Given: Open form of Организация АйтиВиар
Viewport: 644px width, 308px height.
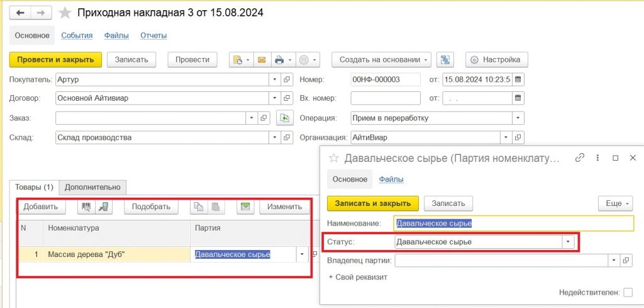Looking at the screenshot, I should pyautogui.click(x=518, y=137).
